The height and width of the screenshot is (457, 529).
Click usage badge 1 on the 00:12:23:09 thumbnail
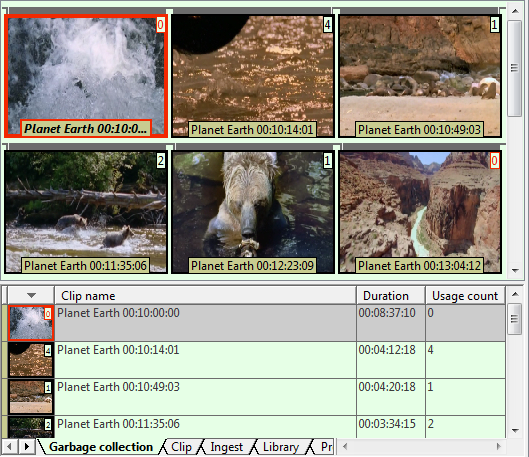327,161
